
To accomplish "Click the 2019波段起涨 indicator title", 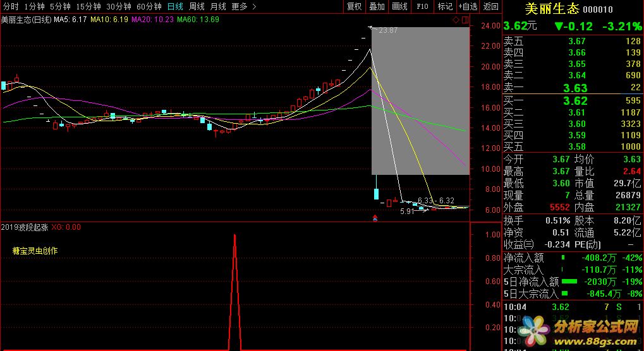I will pos(25,227).
